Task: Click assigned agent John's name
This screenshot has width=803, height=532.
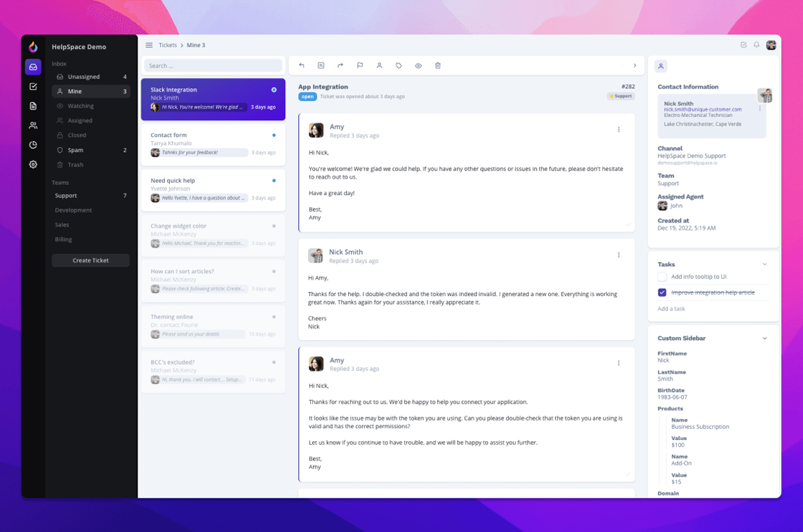Action: coord(676,206)
